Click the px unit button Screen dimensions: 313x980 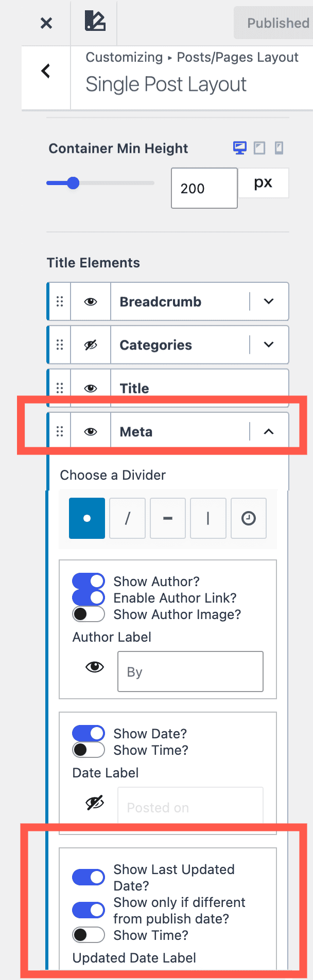[x=263, y=183]
